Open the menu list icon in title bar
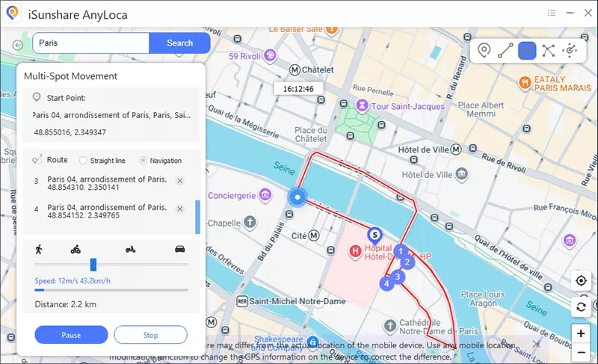Screen dimensions: 598x364 coord(552,13)
